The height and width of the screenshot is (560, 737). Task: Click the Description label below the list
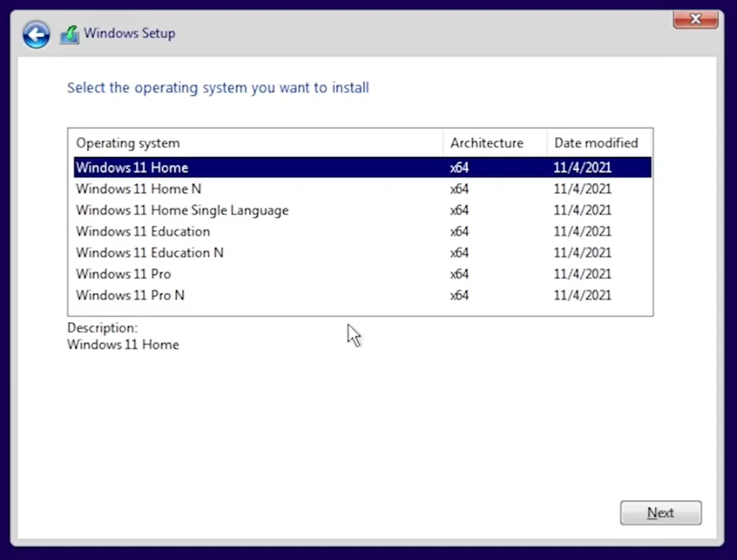point(102,327)
